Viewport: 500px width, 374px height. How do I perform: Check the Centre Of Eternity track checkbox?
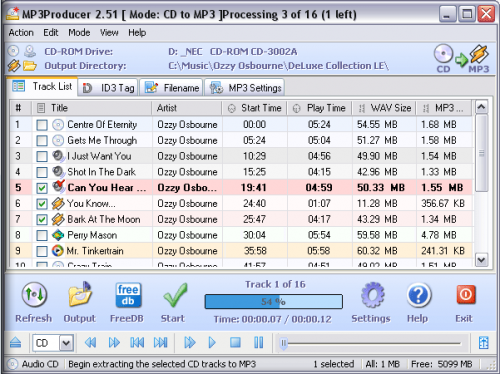42,125
